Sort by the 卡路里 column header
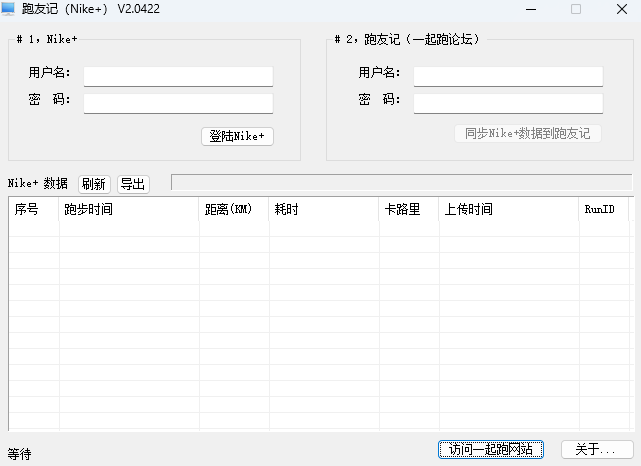 click(409, 209)
